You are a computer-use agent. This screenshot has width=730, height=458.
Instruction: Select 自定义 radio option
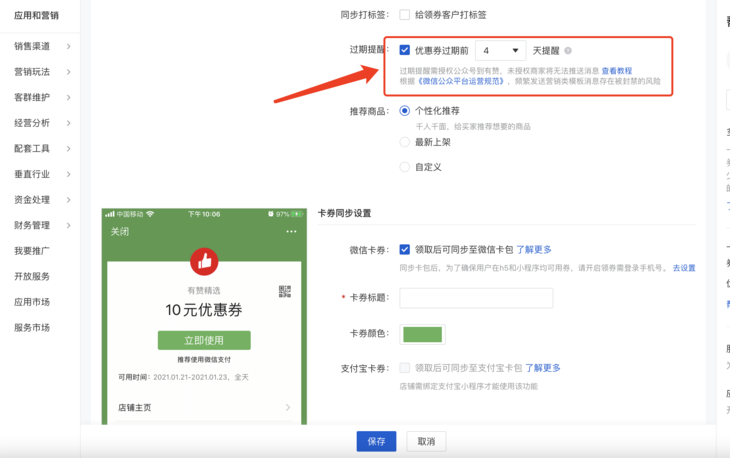point(405,167)
